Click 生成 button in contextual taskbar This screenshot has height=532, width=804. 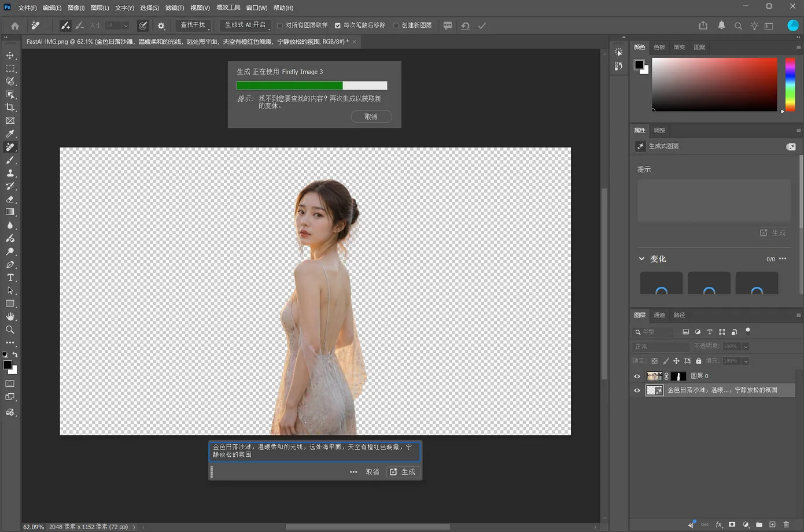[403, 472]
